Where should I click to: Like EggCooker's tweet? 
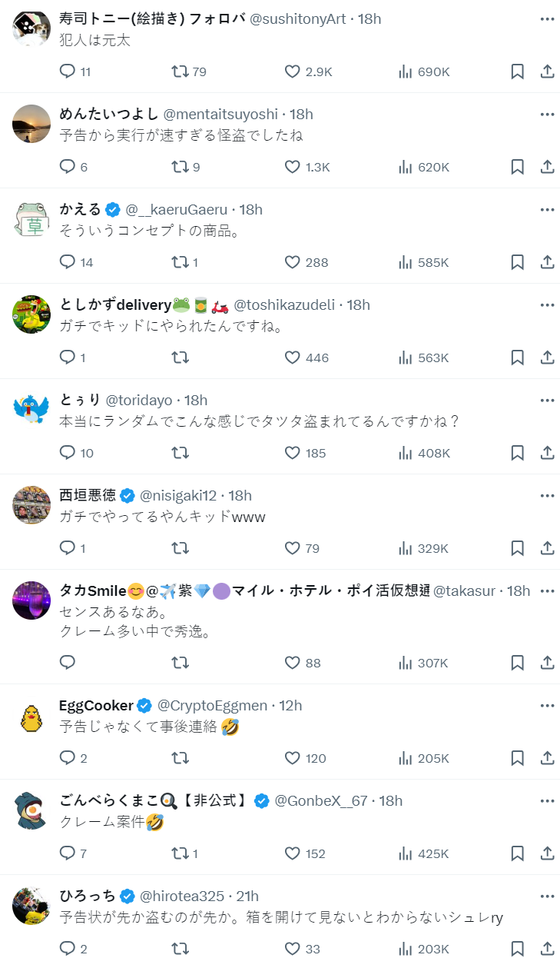[x=293, y=758]
